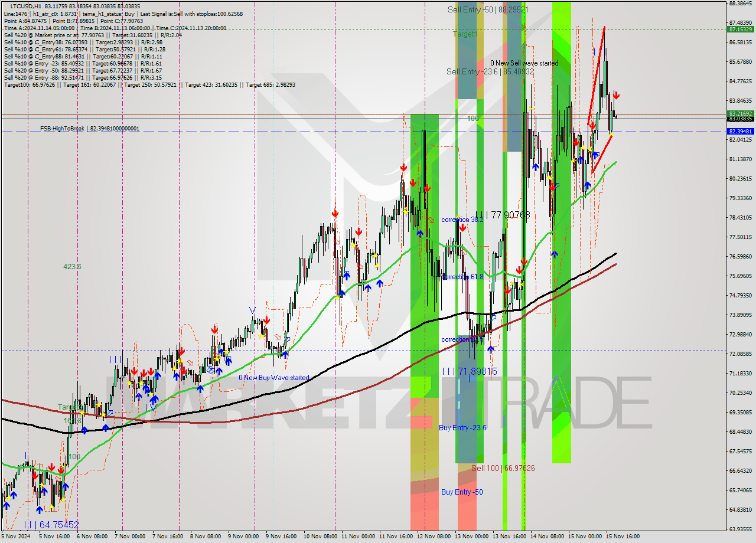Image resolution: width=756 pixels, height=543 pixels.
Task: Click the 'Sell 100 | 66.97626' label
Action: (x=503, y=468)
